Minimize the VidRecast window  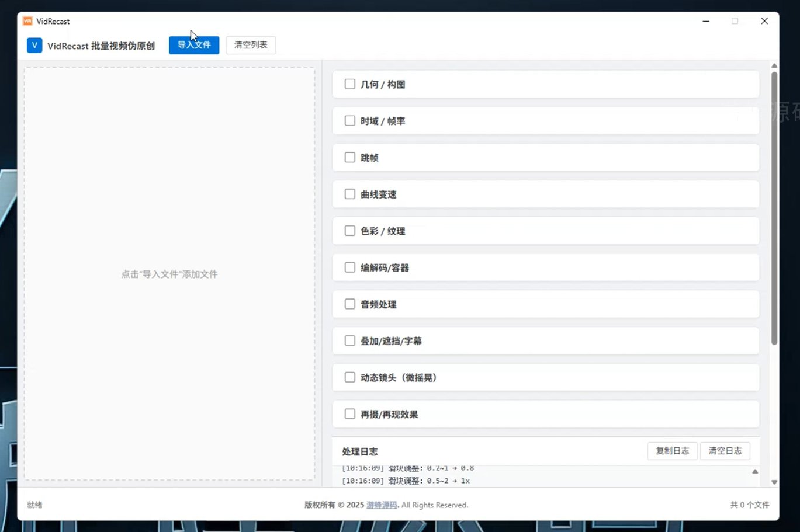click(x=706, y=21)
